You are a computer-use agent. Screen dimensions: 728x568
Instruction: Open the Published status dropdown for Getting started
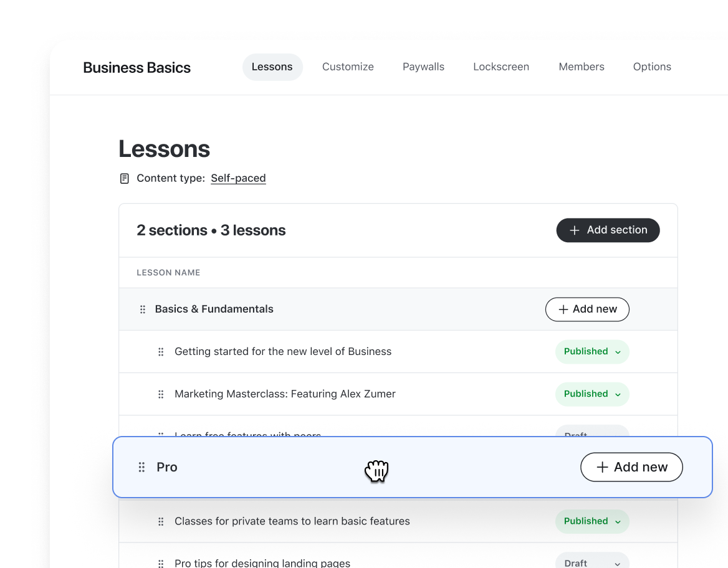coord(592,351)
